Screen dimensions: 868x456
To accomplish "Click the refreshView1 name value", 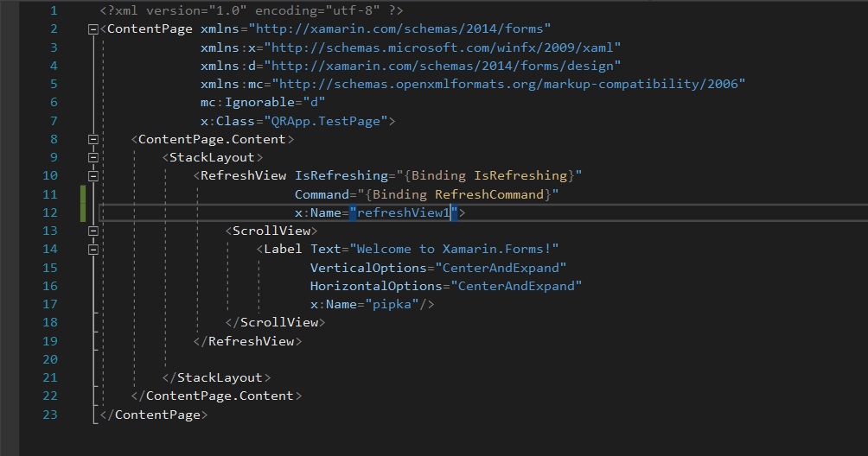I will [x=404, y=212].
